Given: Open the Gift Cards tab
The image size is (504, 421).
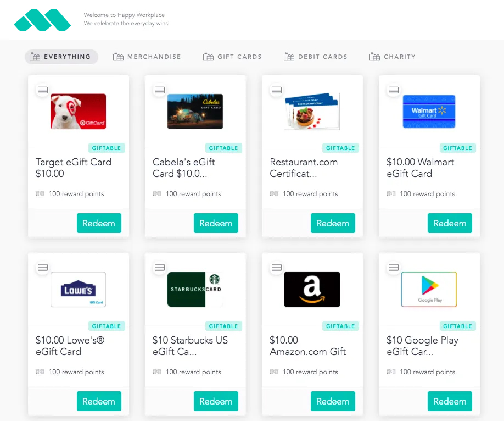Looking at the screenshot, I should coord(232,57).
